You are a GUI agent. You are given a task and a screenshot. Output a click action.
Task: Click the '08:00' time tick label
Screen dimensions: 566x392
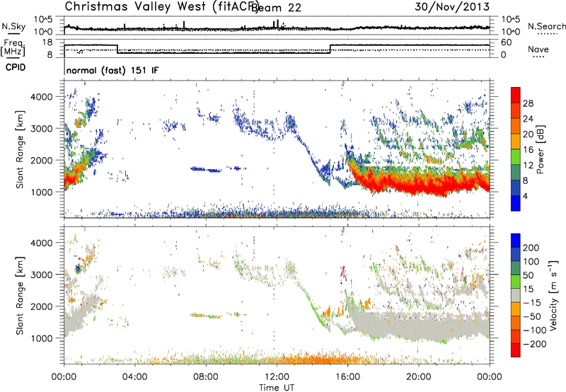[206, 377]
